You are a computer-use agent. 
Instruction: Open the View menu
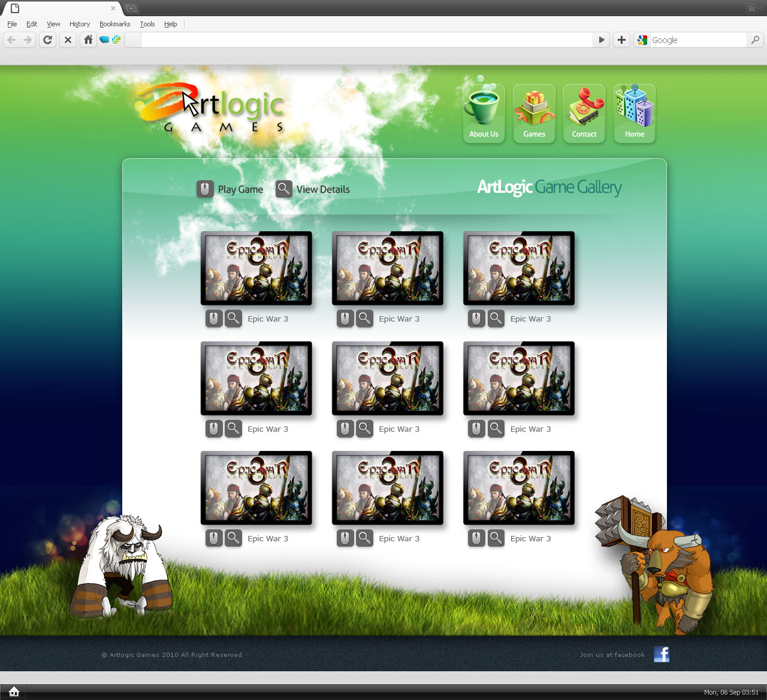(x=53, y=24)
